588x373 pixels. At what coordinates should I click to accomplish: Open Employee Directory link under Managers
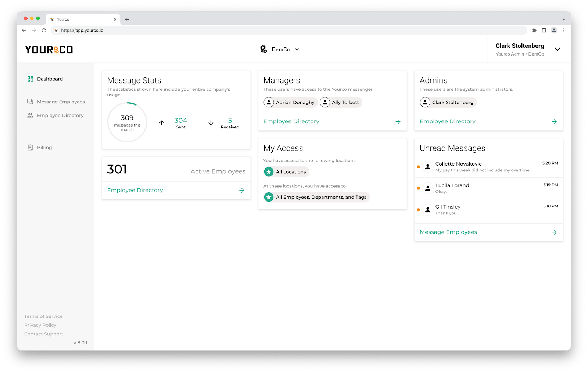coord(291,121)
